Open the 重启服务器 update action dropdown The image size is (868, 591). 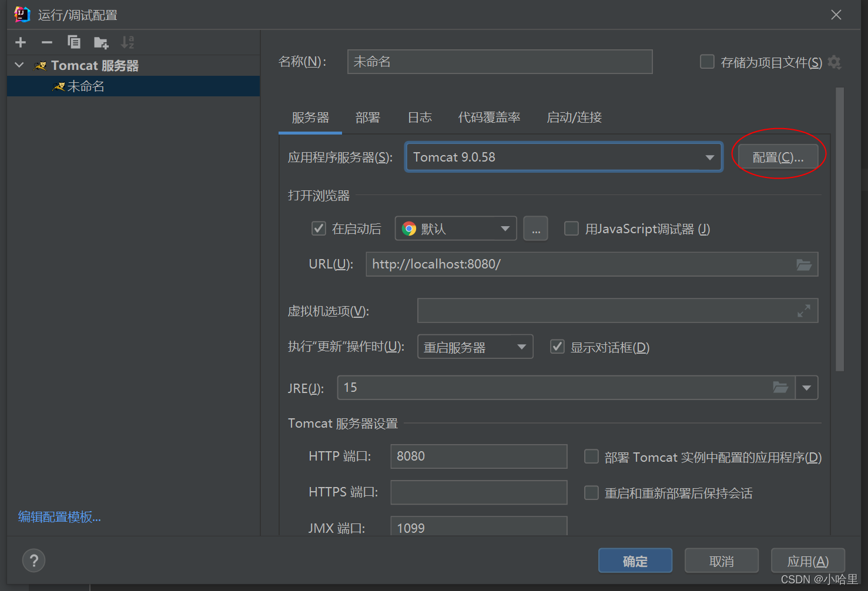475,347
